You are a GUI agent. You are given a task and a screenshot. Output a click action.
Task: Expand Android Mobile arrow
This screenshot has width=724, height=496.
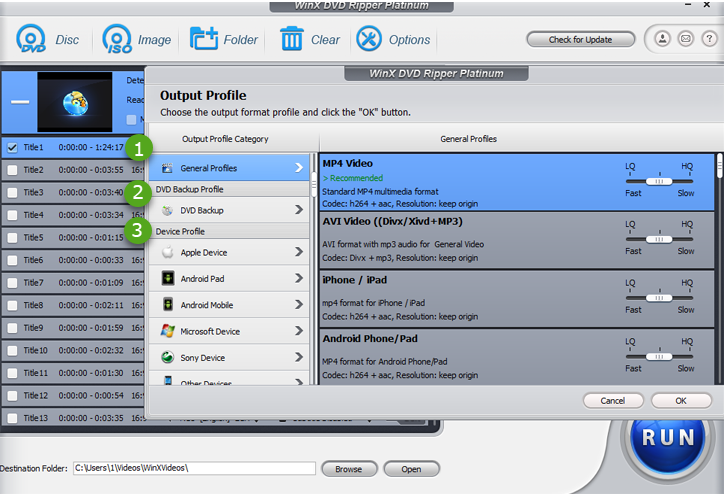click(299, 304)
